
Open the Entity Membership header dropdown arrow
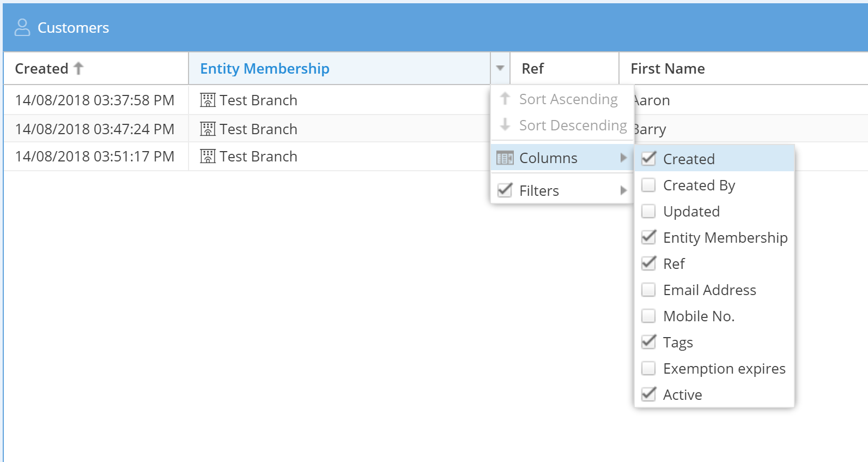point(500,69)
